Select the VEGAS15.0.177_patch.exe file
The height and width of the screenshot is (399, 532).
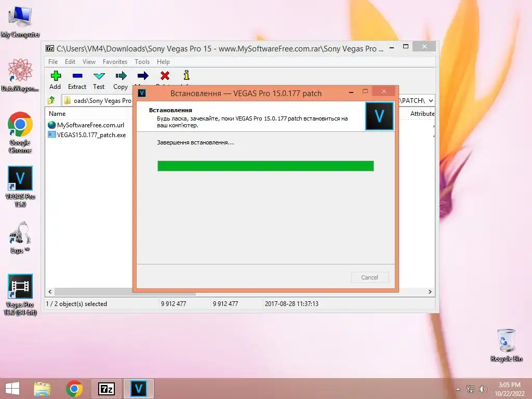click(87, 135)
